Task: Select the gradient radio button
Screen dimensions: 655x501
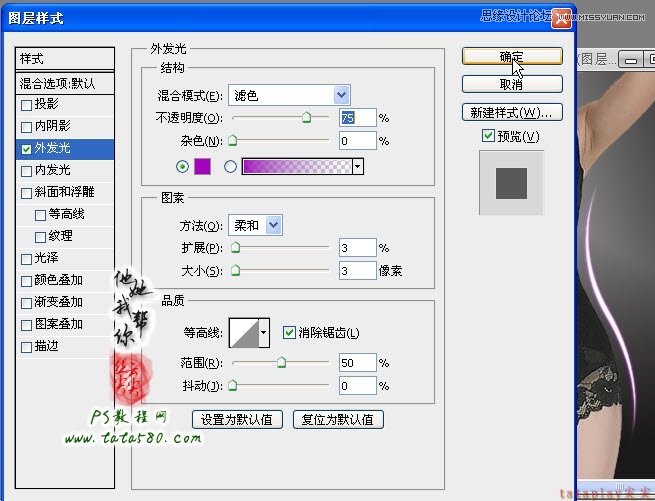Action: pos(231,167)
